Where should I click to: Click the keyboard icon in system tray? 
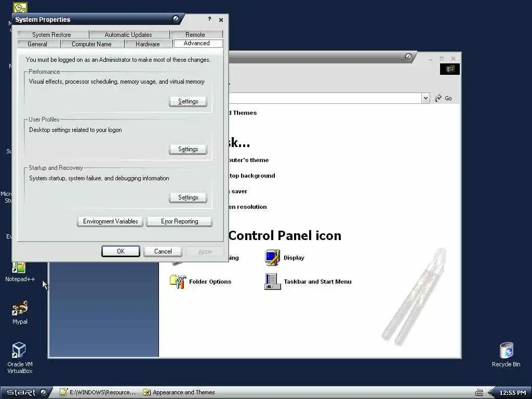point(479,393)
